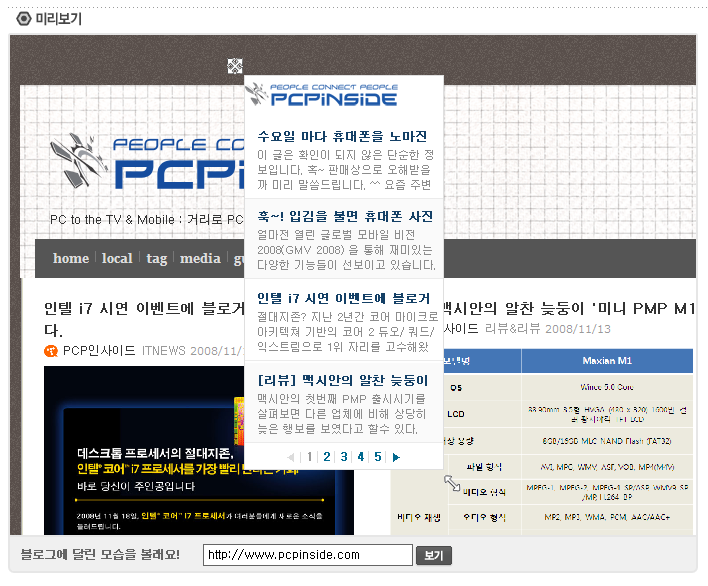Open the blog article title '인텔 i7 시연 이벤트에 블로거'
708x586 pixels.
(144, 319)
